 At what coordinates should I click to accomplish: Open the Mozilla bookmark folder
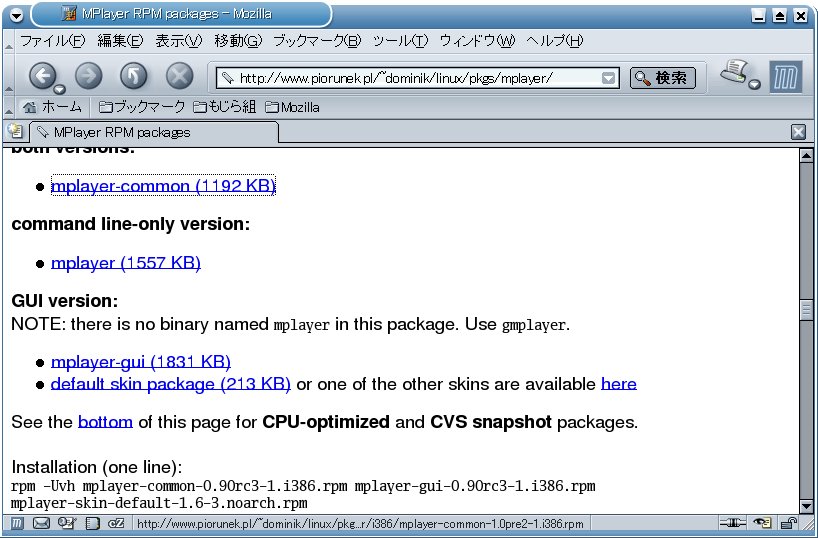[292, 107]
